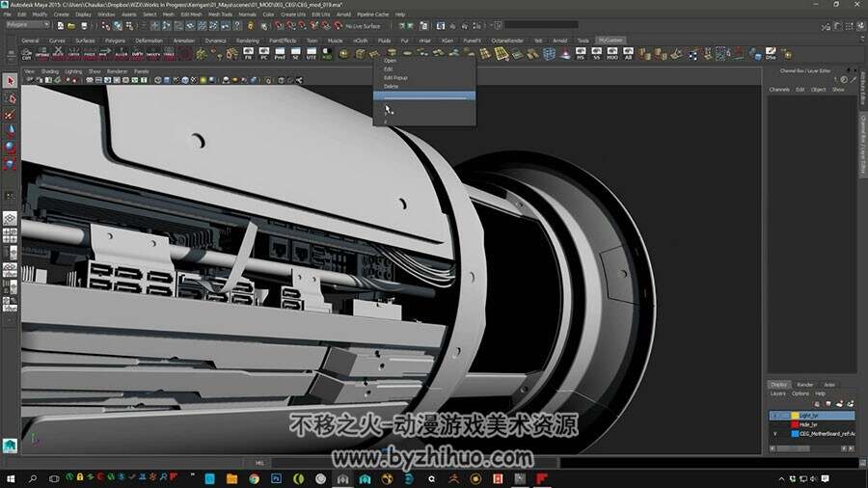The image size is (868, 488).
Task: Click the status line numeric input field
Action: point(541,25)
